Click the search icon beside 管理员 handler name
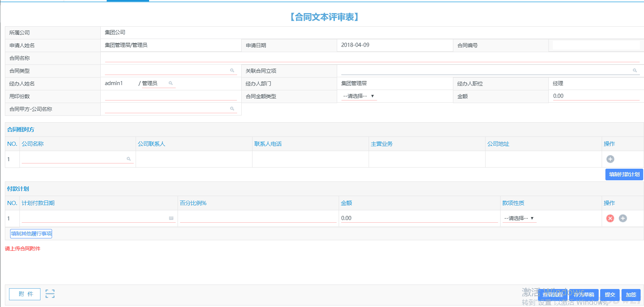644x307 pixels. point(170,83)
